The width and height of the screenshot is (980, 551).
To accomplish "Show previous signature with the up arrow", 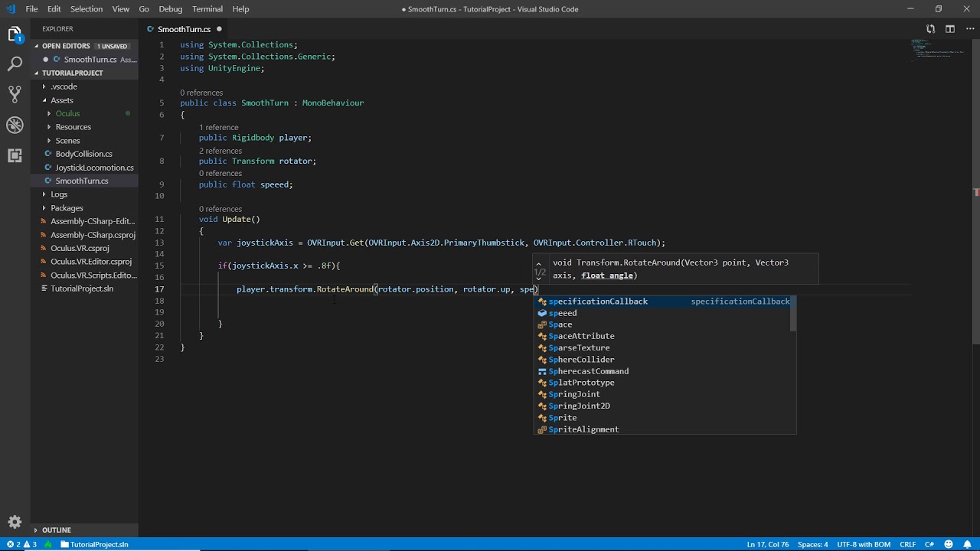I will coord(539,263).
